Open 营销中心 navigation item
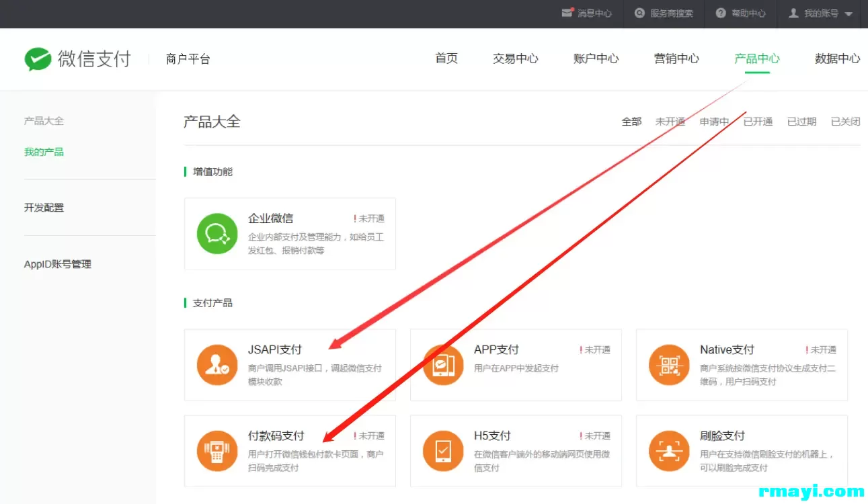 677,58
